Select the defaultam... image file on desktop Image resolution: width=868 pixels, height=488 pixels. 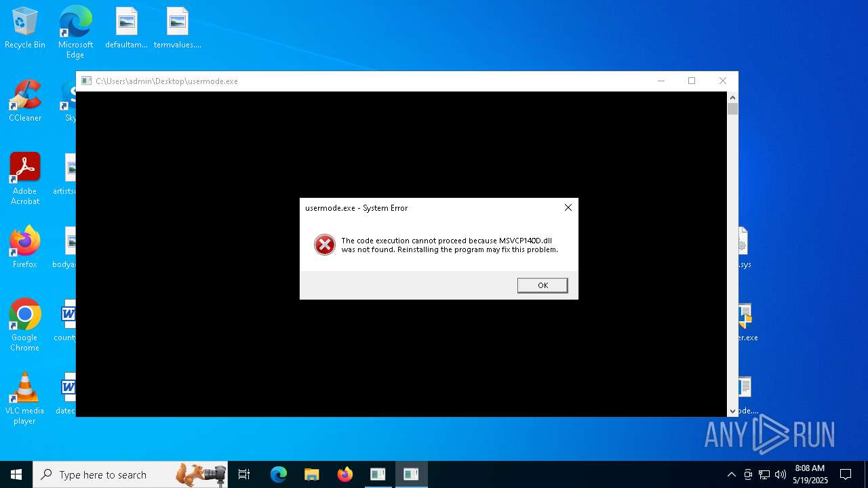[127, 28]
